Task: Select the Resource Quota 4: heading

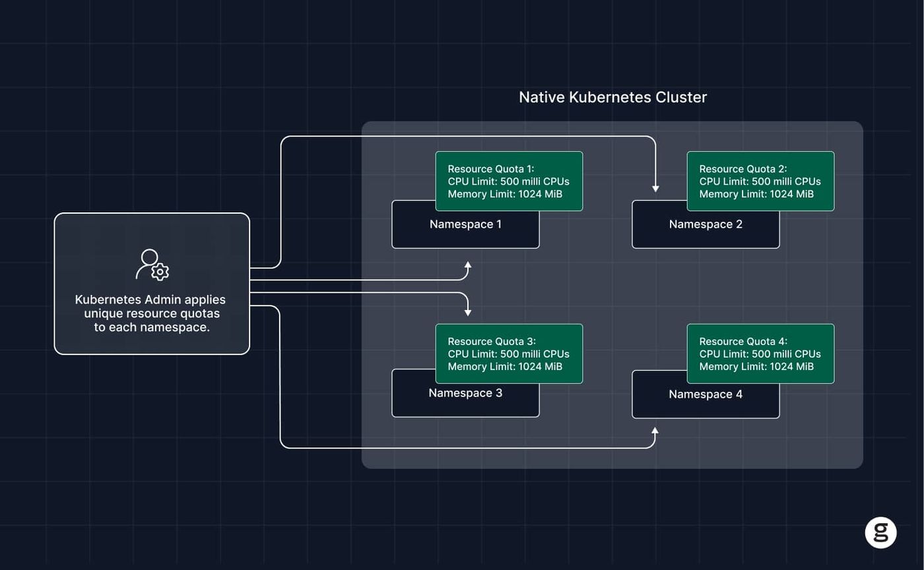Action: pyautogui.click(x=743, y=341)
